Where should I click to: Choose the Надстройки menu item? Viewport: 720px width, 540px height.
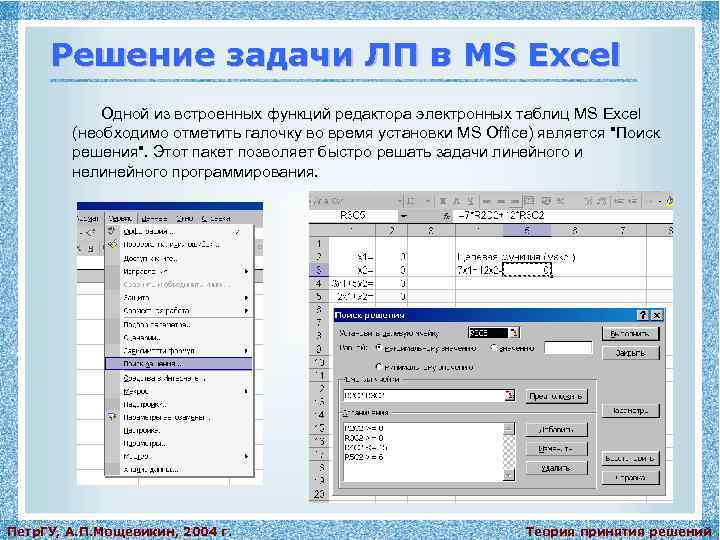point(179,405)
